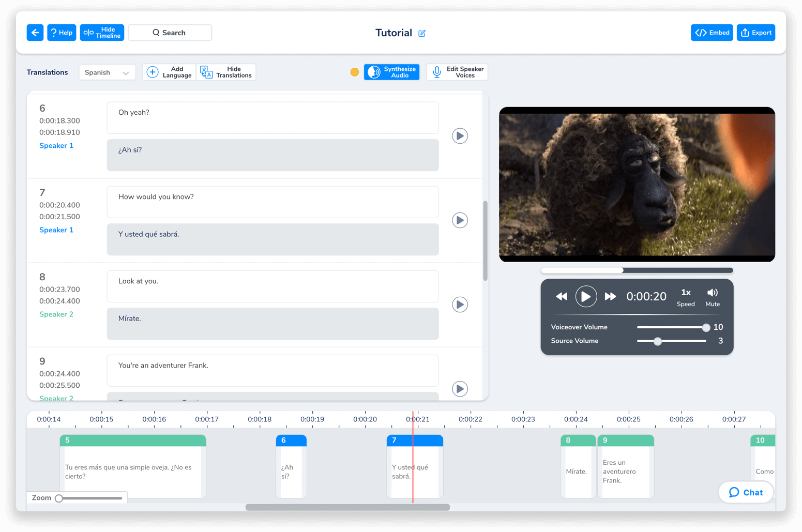This screenshot has width=802, height=532.
Task: Add a new translation language
Action: [169, 72]
